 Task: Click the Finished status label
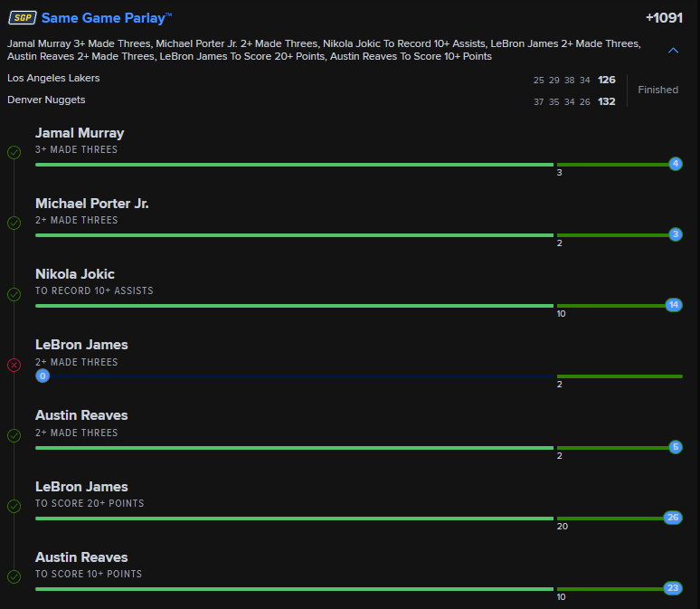[x=657, y=90]
